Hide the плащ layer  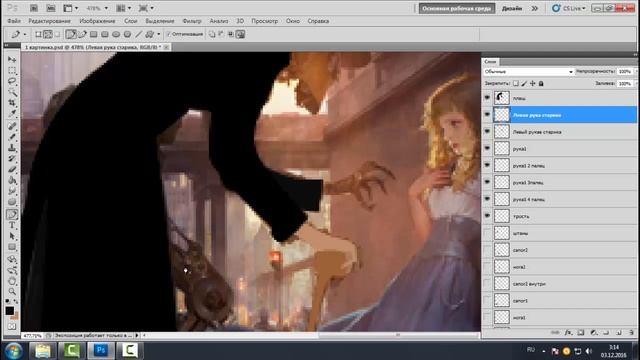(487, 98)
